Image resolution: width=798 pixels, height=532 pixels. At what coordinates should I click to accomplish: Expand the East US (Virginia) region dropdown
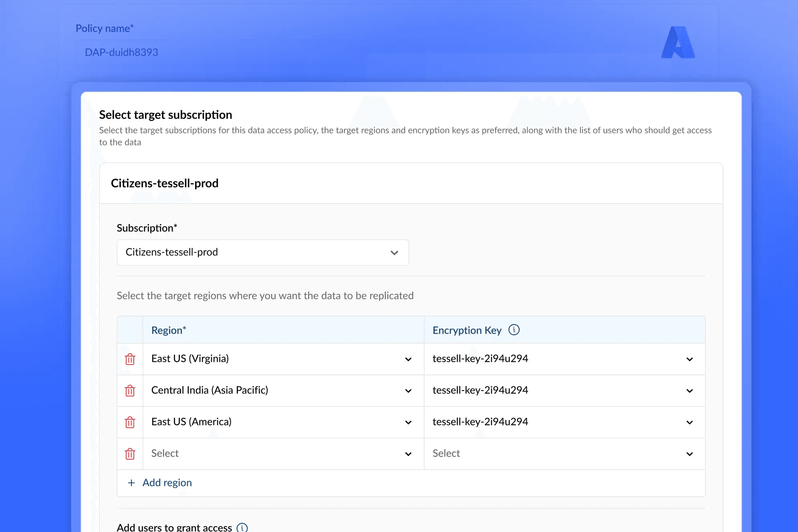click(x=283, y=359)
